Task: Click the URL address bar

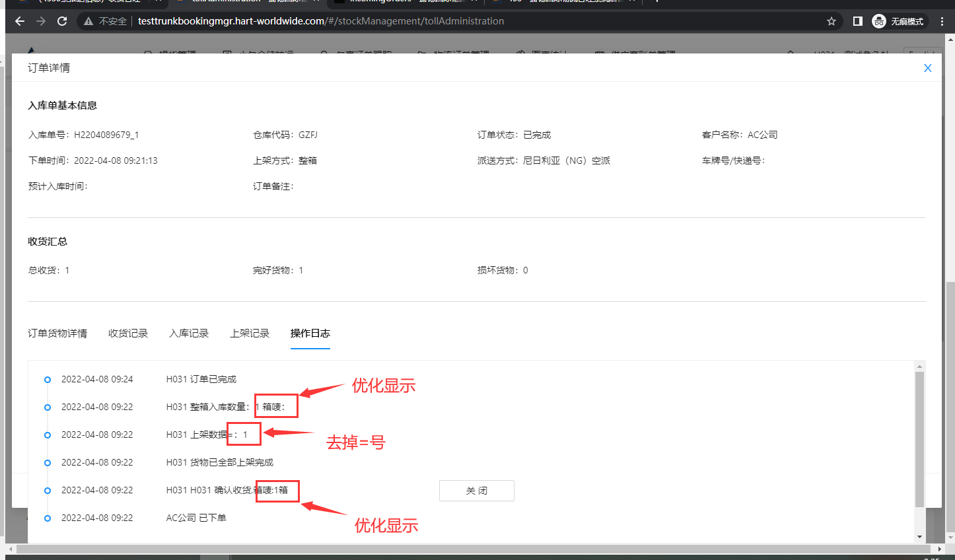Action: [x=462, y=21]
